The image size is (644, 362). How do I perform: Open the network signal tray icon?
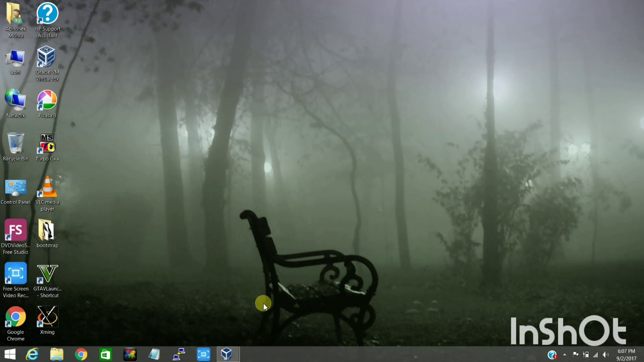coord(596,355)
